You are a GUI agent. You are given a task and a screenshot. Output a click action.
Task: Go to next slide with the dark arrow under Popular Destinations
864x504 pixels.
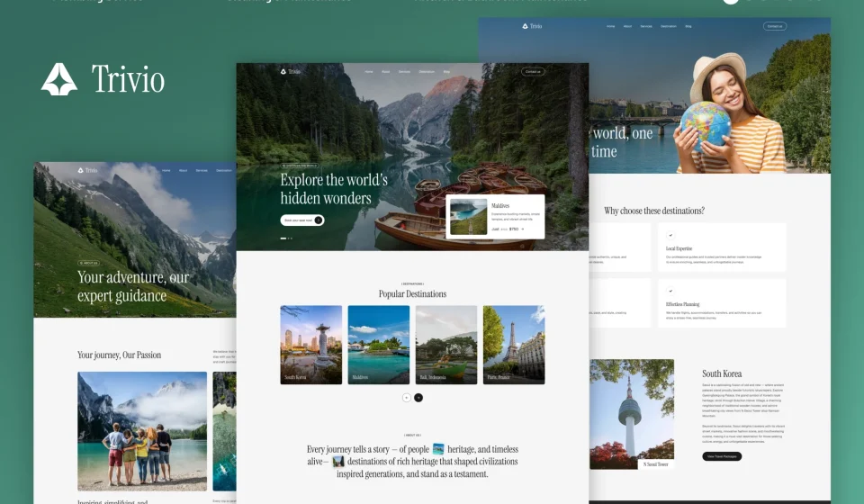(418, 398)
